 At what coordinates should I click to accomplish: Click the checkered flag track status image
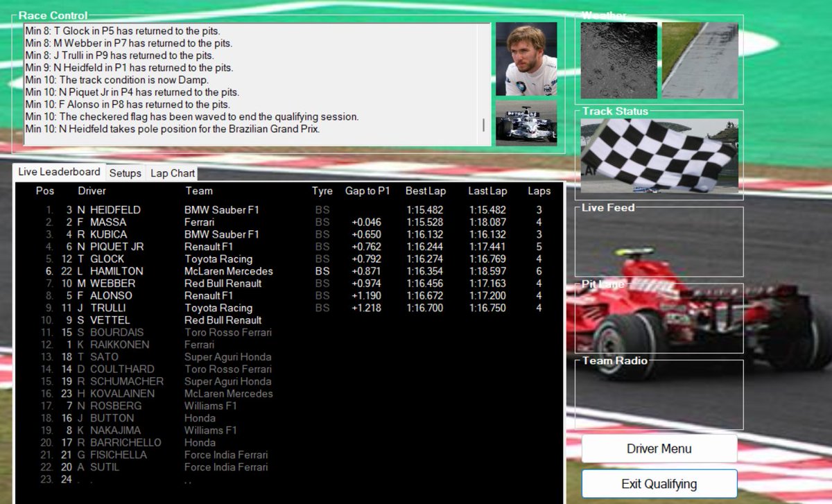point(659,155)
